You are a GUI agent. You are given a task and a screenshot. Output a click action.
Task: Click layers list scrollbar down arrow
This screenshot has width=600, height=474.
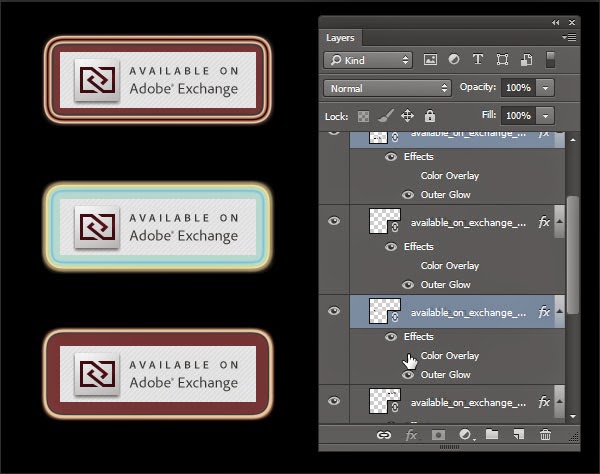pyautogui.click(x=573, y=416)
